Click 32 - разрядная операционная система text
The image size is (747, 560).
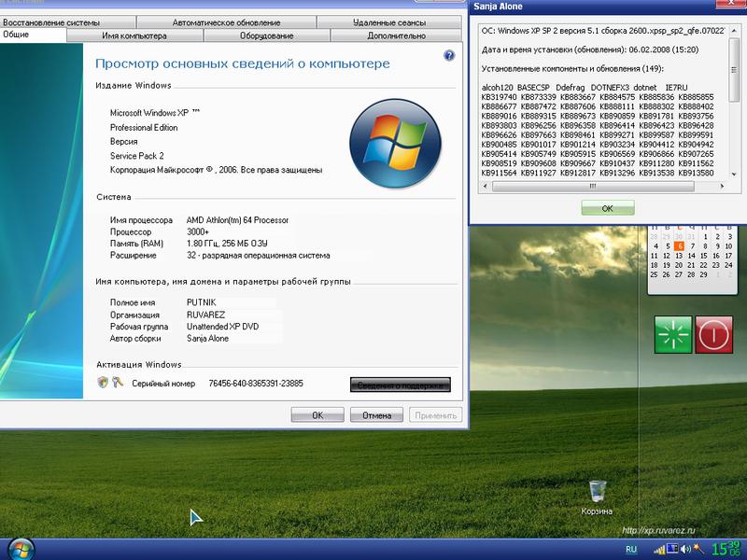point(259,255)
